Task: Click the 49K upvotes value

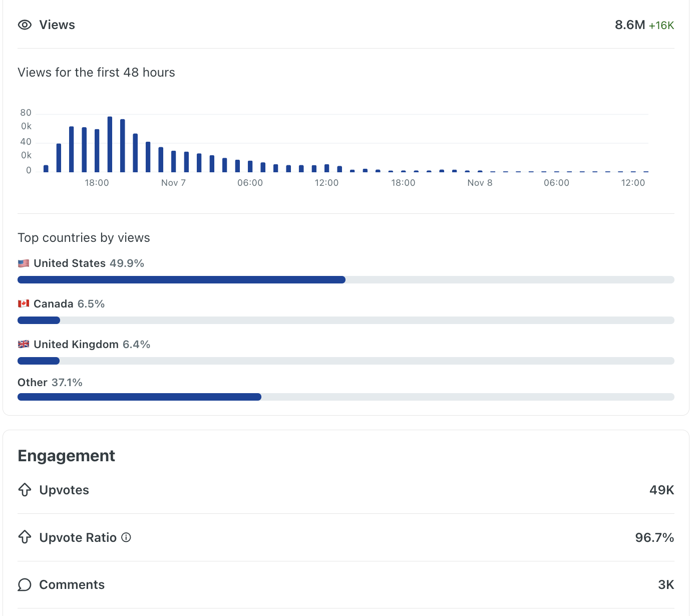Action: tap(661, 490)
